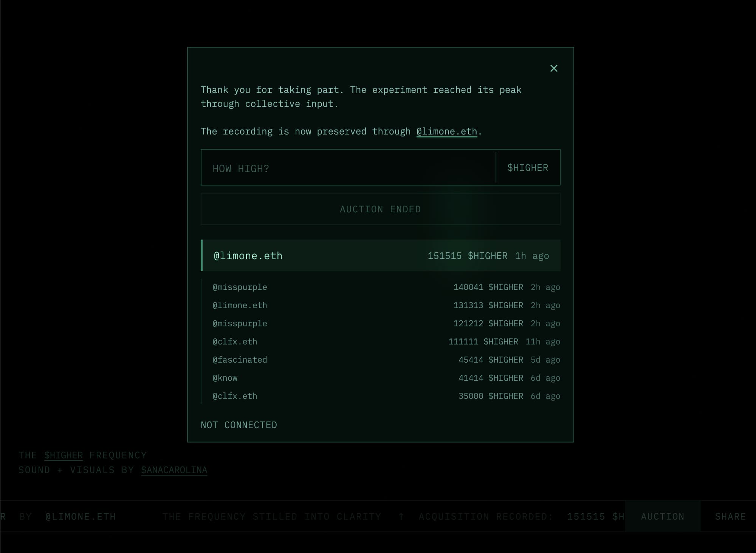
Task: Close the auction modal dialog
Action: click(553, 68)
